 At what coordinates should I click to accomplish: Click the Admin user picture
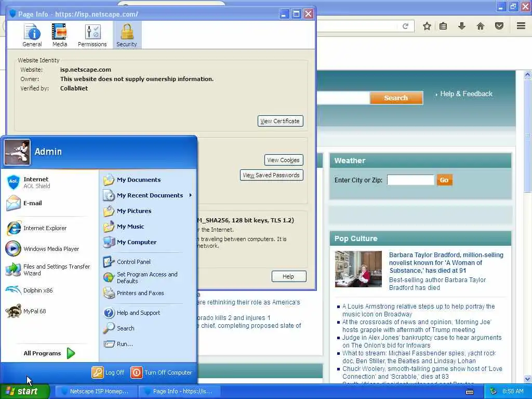(17, 152)
